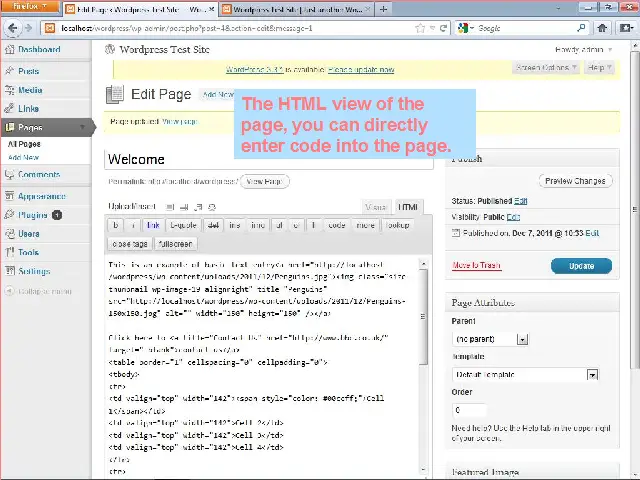Open the Dashboard menu item
The image size is (640, 480).
pos(39,49)
